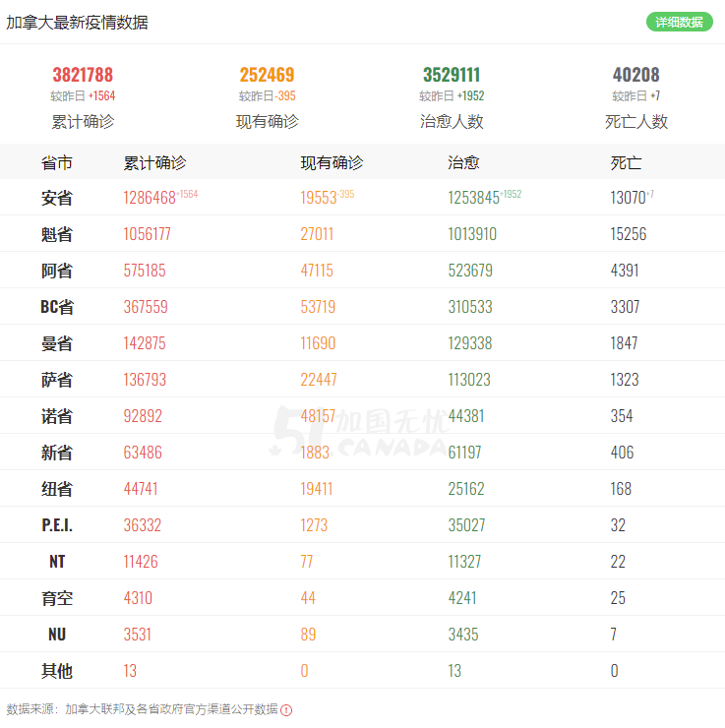Select the BC省 row label
The height and width of the screenshot is (728, 725).
[57, 307]
